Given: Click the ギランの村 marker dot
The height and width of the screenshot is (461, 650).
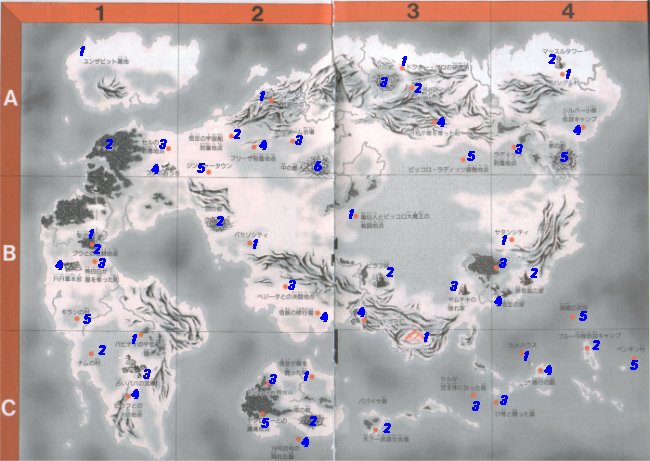Looking at the screenshot, I should [77, 318].
